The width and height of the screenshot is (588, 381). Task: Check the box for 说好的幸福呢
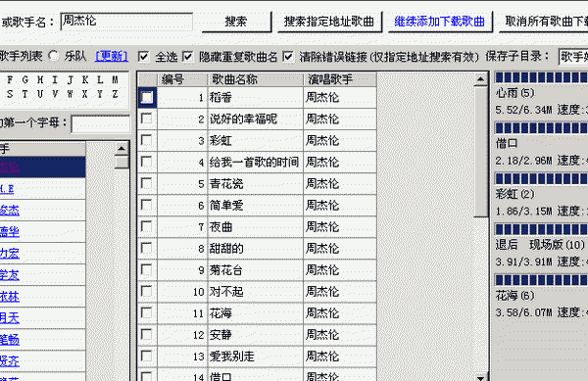(147, 119)
